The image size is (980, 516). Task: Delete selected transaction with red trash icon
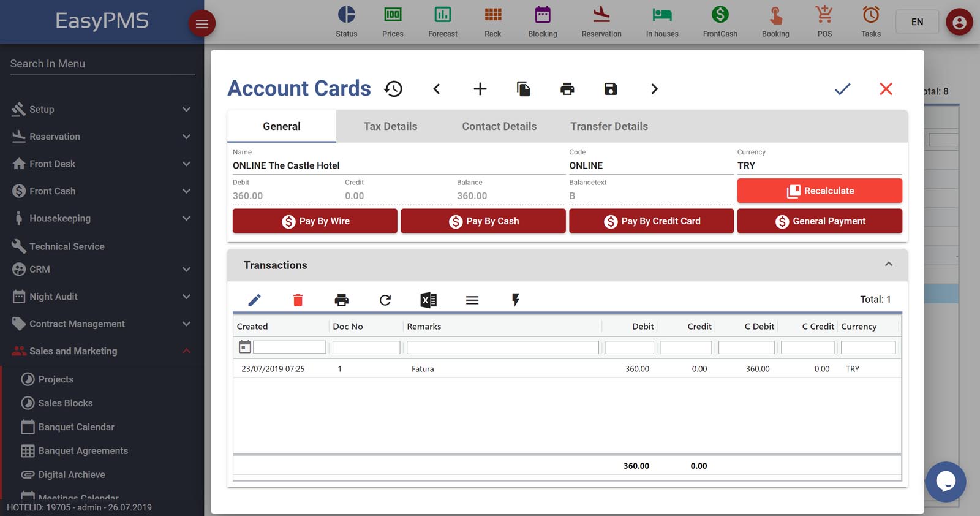(298, 300)
